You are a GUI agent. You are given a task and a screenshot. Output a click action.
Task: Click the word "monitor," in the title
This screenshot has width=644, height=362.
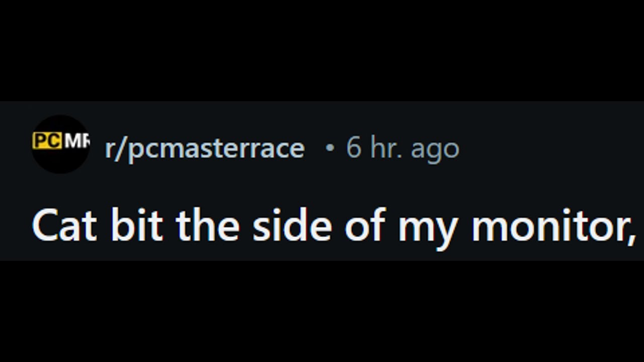553,226
